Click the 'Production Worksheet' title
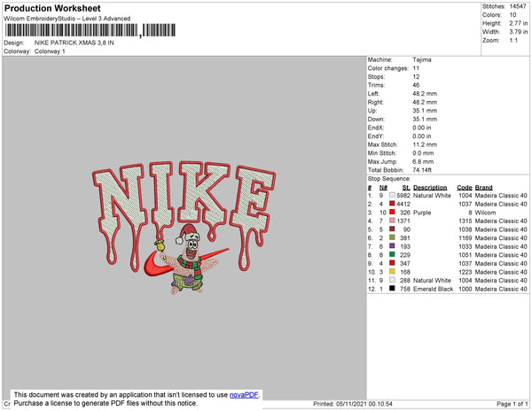The width and height of the screenshot is (532, 411). click(52, 9)
